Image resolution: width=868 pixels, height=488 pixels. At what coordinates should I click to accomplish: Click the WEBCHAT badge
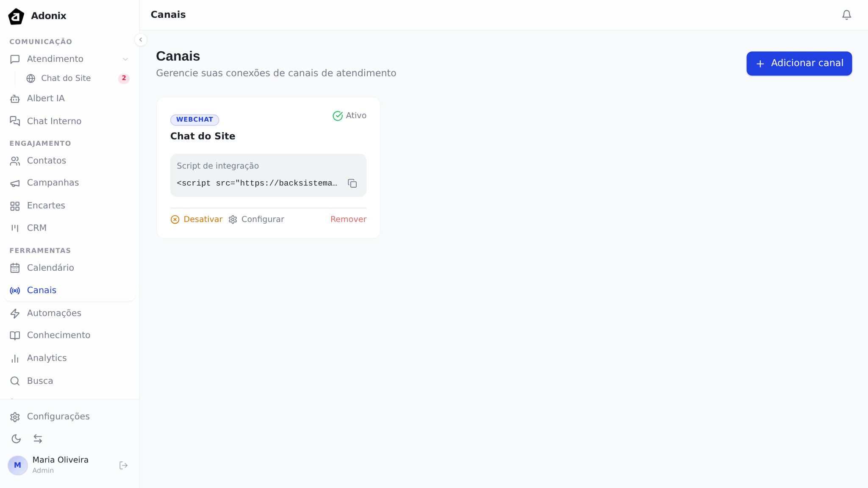coord(194,120)
